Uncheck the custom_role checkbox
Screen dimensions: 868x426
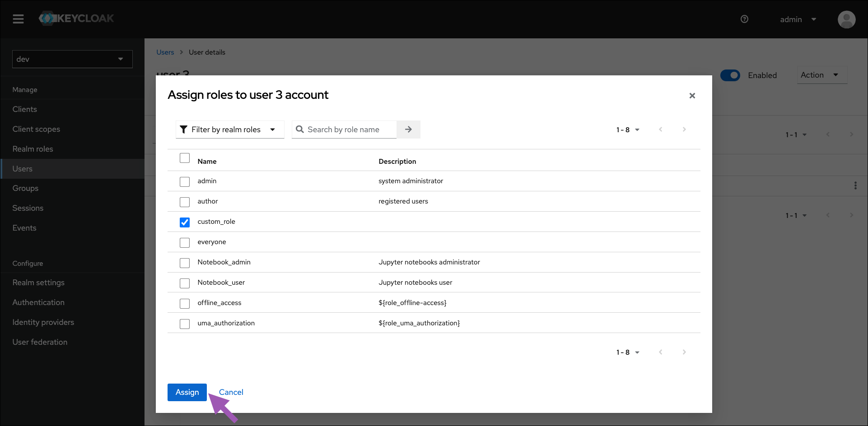[185, 222]
